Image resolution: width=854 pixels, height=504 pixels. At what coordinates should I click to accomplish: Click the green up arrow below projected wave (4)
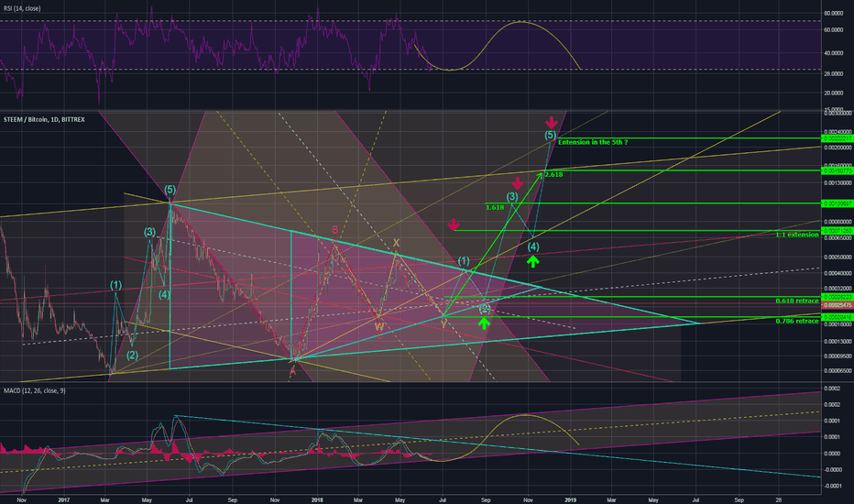coord(533,261)
